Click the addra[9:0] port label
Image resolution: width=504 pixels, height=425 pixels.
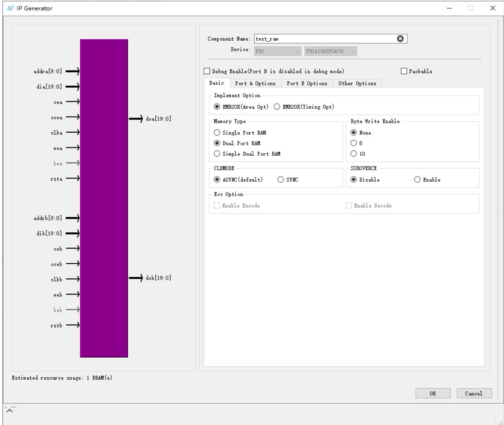(x=48, y=71)
